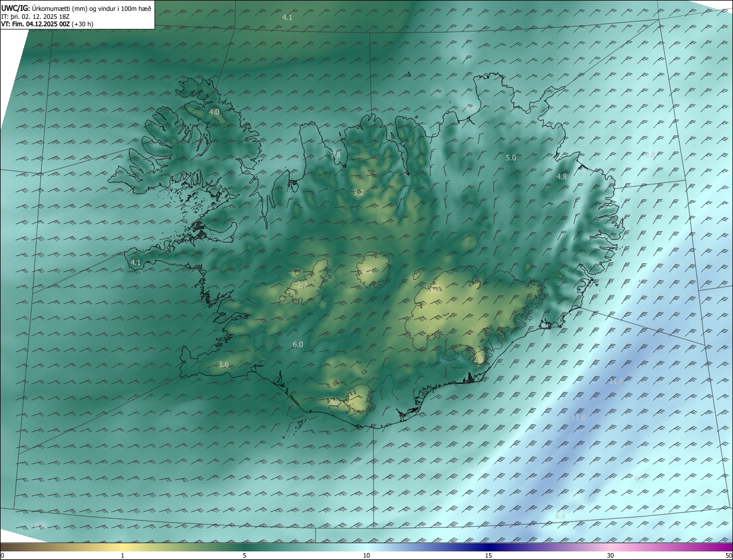The image size is (733, 560).
Task: Click the initial time line "IT: þri. 02. 12. 2025 18Z"
Action: pos(35,17)
